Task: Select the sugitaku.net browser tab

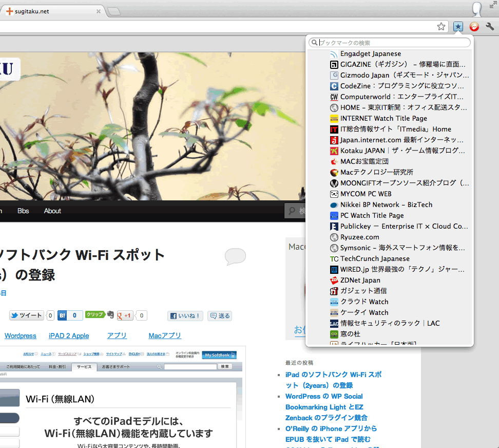Action: pyautogui.click(x=52, y=11)
